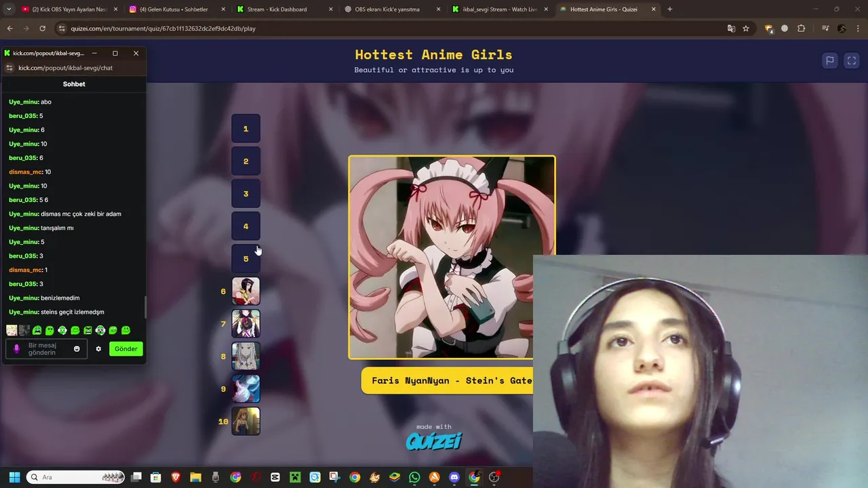Place the character in rank slot 5
The width and height of the screenshot is (868, 488).
(245, 259)
